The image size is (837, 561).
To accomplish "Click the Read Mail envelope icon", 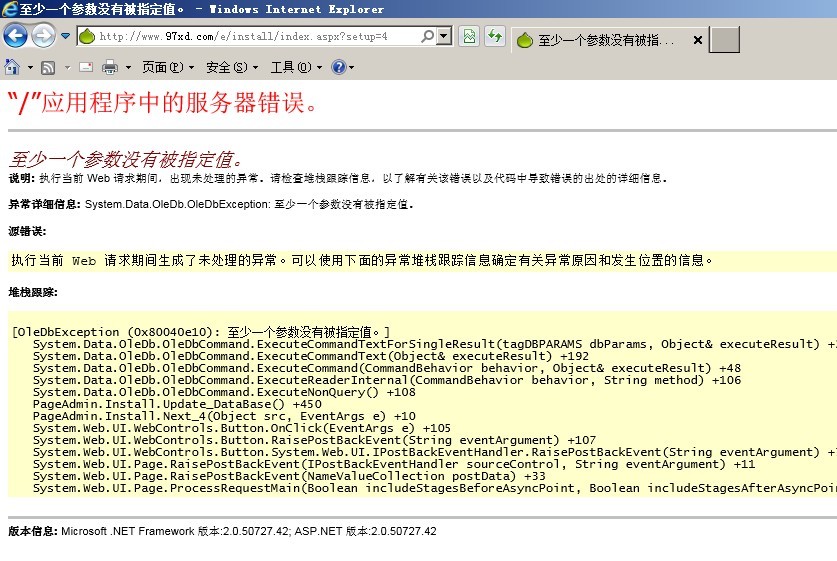I will 86,68.
